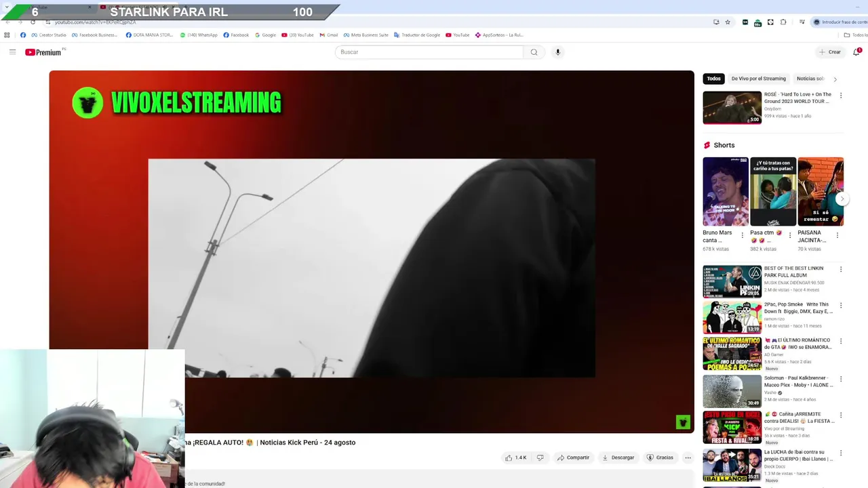The image size is (868, 488).
Task: Click the Compartir share button
Action: (573, 457)
